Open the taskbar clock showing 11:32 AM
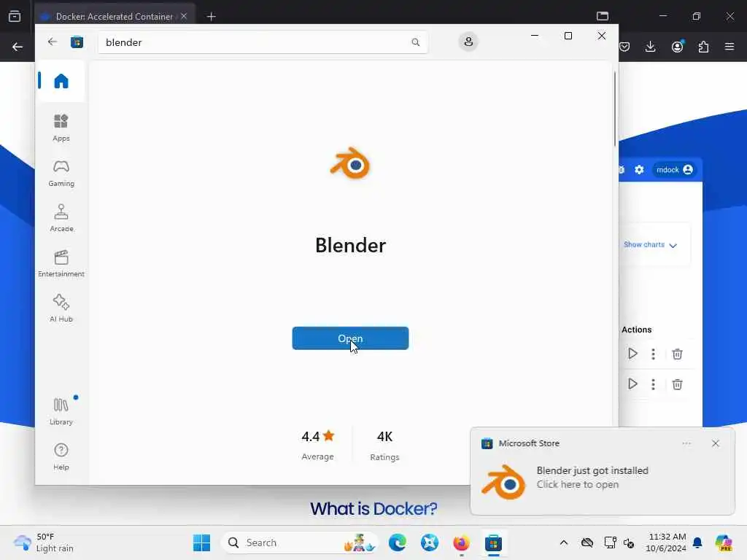 tap(665, 542)
